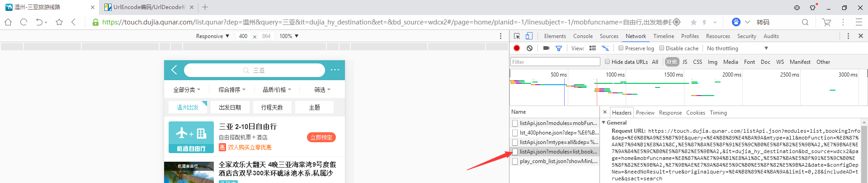Expand the 全部分类 category dropdown
The width and height of the screenshot is (868, 183).
point(187,90)
